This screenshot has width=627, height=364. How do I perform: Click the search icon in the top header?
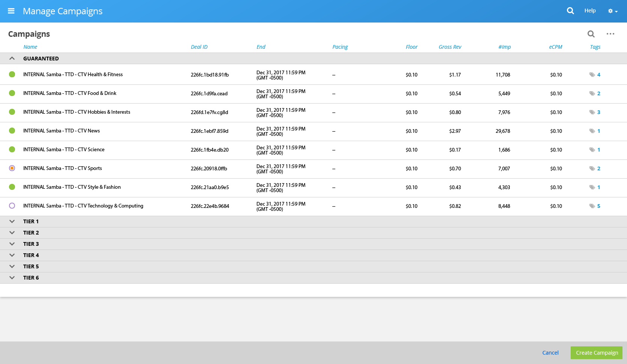570,11
